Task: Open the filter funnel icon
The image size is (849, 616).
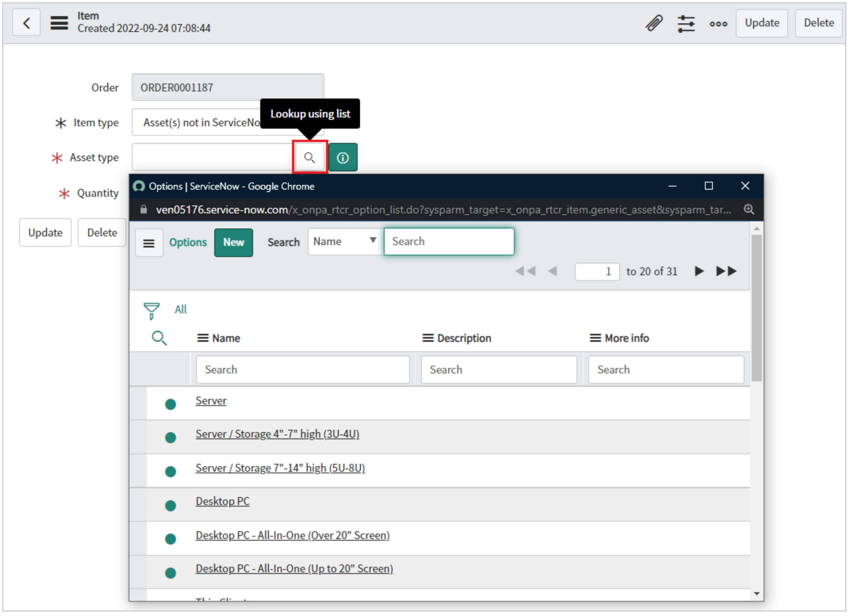Action: click(x=152, y=311)
